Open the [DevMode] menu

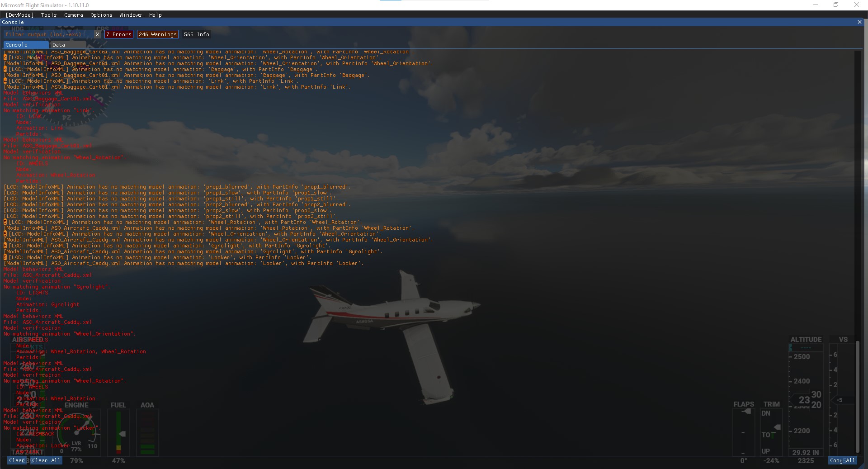pos(19,15)
